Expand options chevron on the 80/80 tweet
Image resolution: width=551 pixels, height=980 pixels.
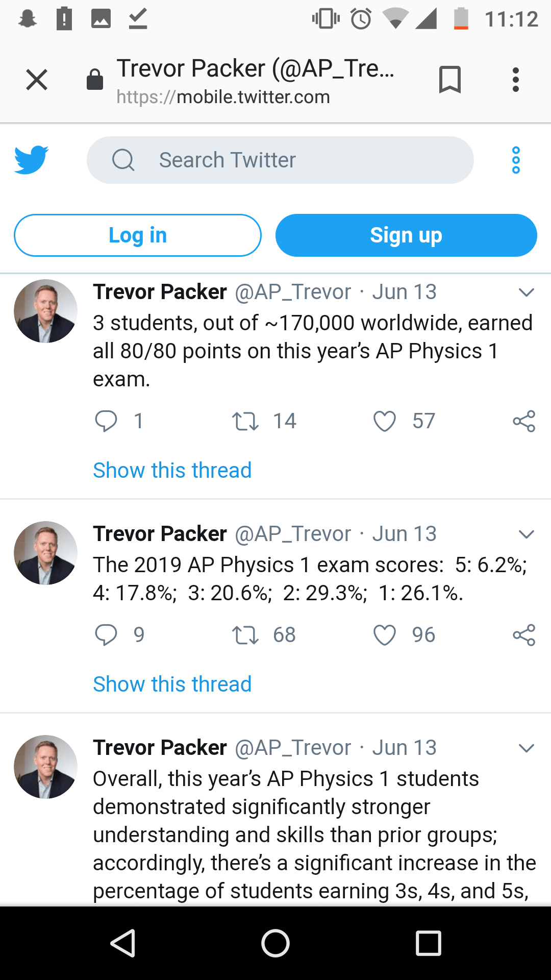(526, 292)
